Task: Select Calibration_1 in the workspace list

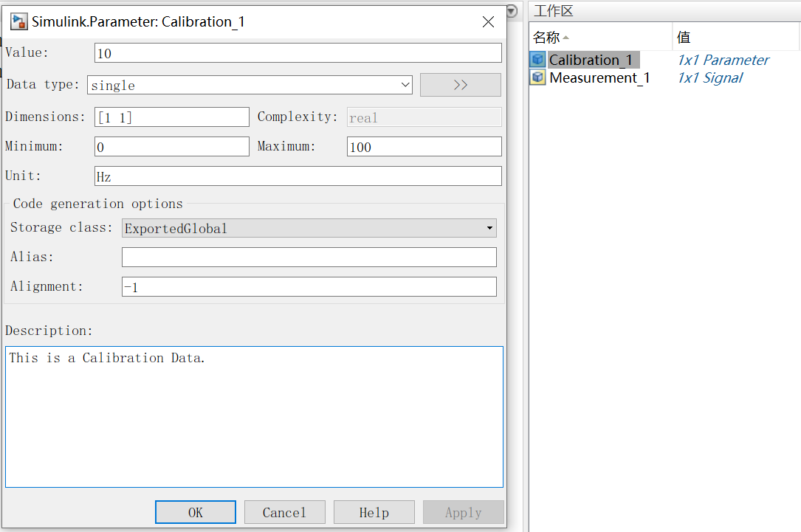Action: 591,60
